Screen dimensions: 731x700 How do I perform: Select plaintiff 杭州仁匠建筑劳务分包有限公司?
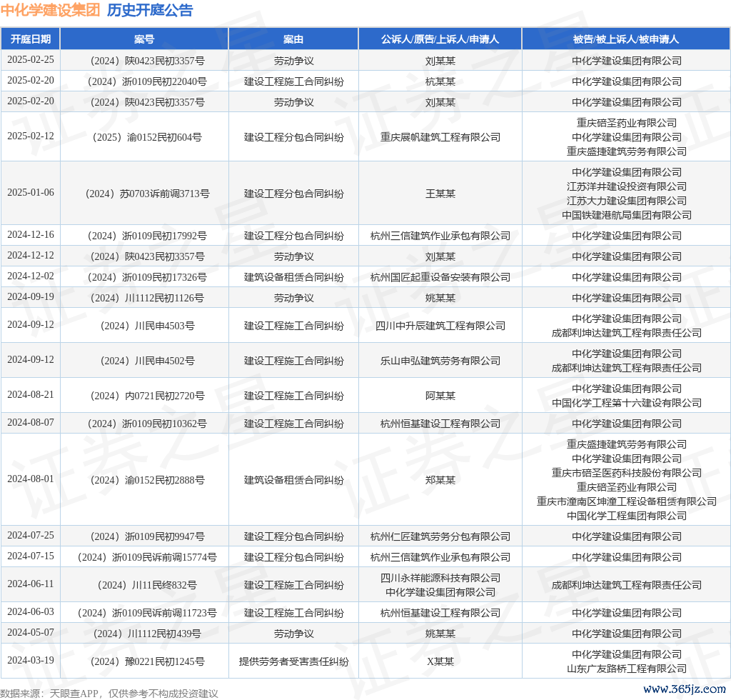(440, 536)
